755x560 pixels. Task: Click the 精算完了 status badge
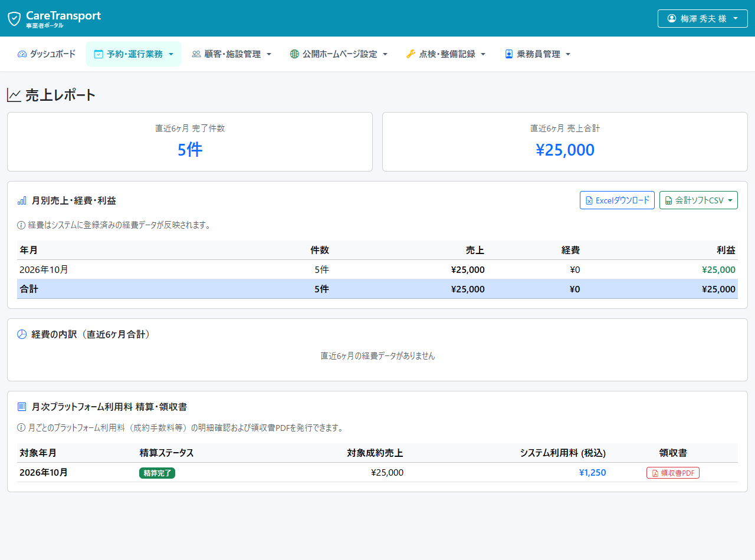click(157, 473)
